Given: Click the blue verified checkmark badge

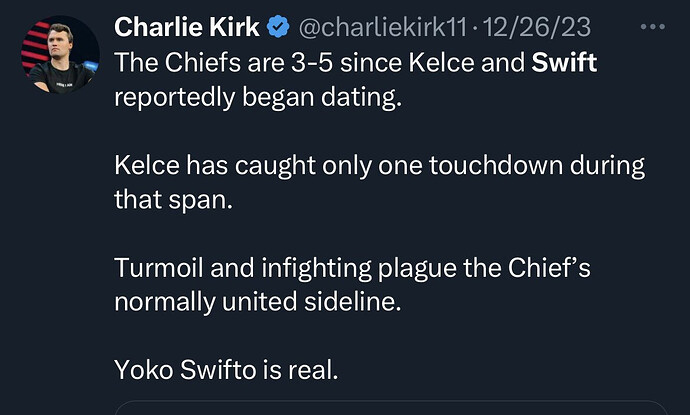Looking at the screenshot, I should point(278,26).
